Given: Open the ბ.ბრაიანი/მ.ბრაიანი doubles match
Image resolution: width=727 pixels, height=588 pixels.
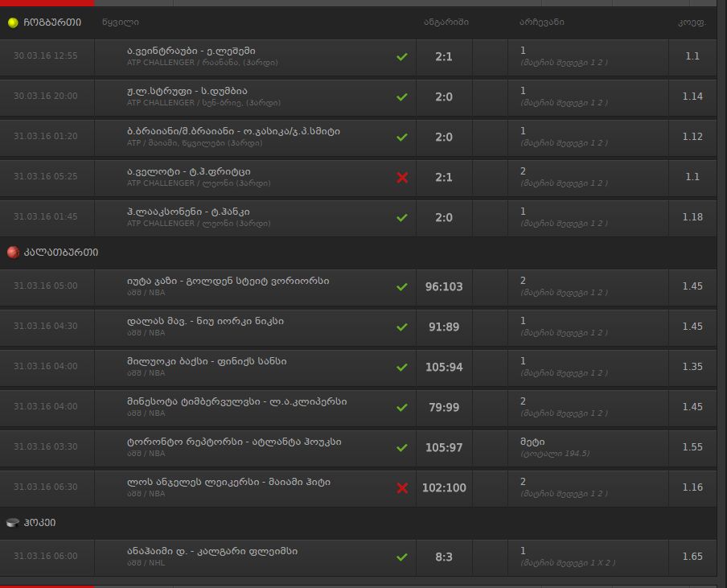Looking at the screenshot, I should pyautogui.click(x=233, y=132).
